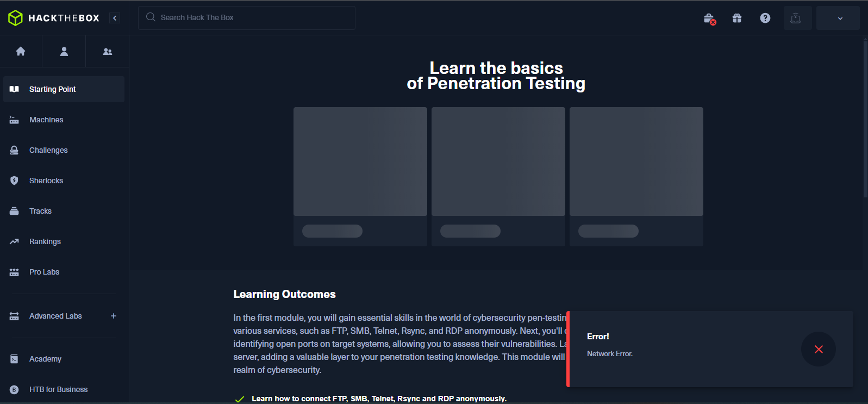868x404 pixels.
Task: Click the third loading module card
Action: pyautogui.click(x=636, y=177)
